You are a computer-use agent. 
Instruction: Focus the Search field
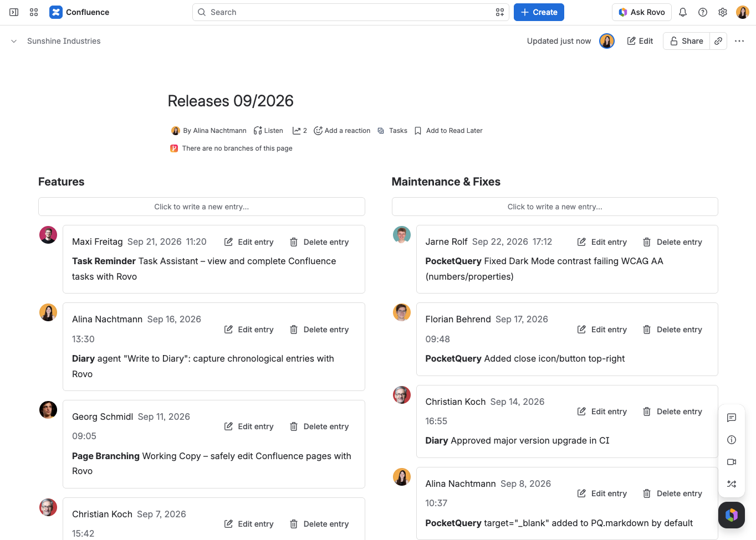(351, 12)
